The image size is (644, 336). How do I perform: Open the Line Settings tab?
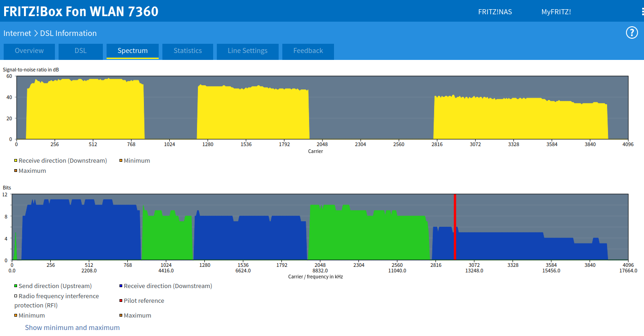tap(247, 51)
